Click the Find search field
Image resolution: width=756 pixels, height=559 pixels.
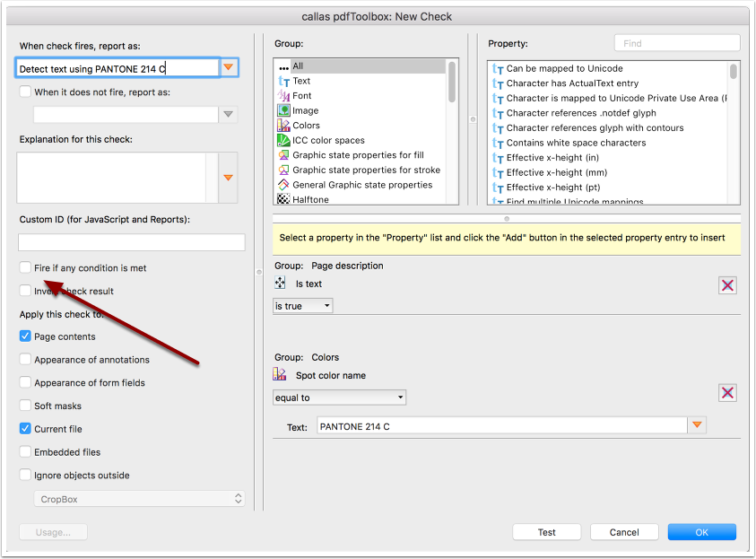coord(677,43)
